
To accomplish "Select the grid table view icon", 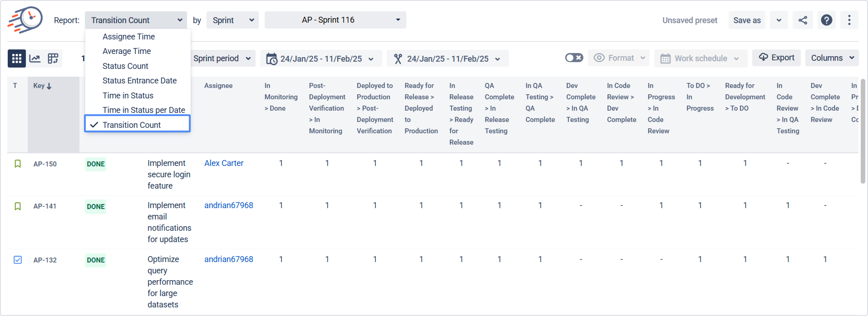I will click(17, 58).
